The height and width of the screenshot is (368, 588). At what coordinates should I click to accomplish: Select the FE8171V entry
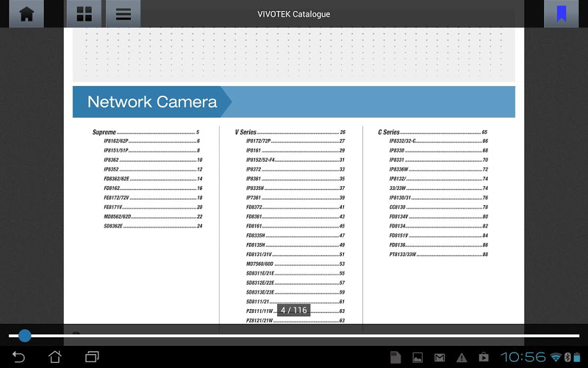[x=153, y=208]
